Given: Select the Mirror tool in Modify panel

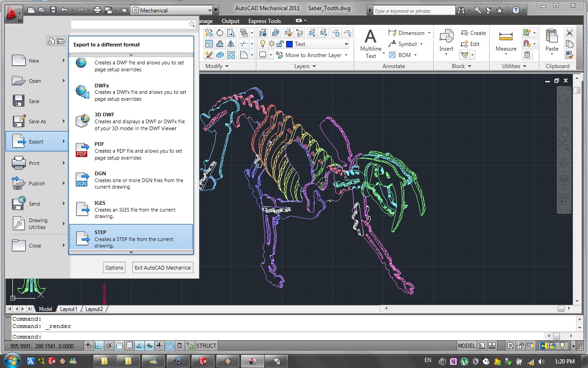Looking at the screenshot, I should click(231, 44).
